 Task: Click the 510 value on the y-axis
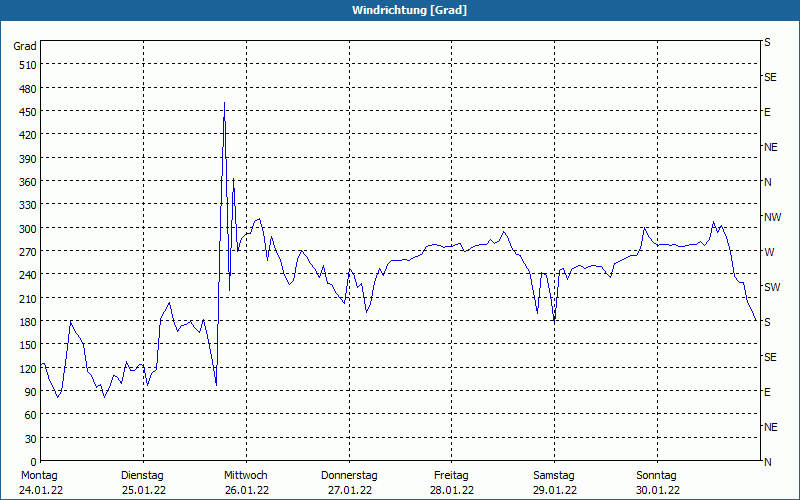[x=27, y=65]
